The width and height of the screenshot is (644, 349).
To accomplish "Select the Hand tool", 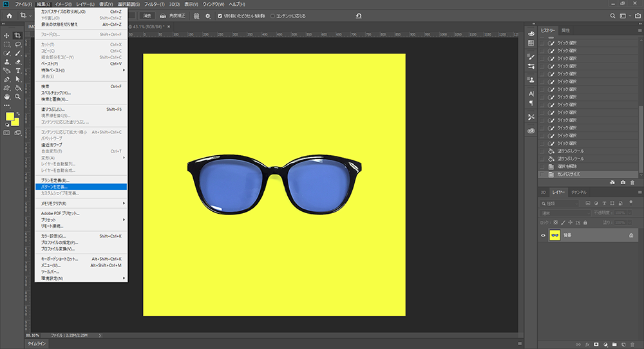I will pyautogui.click(x=7, y=97).
